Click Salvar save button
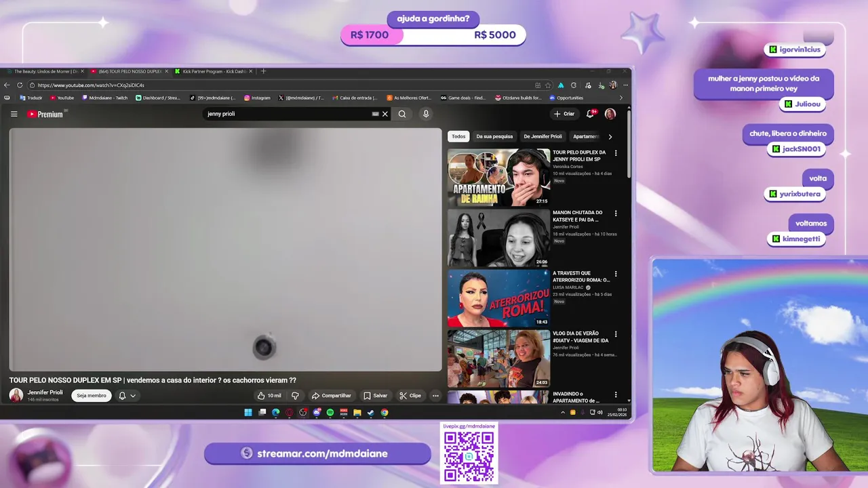The height and width of the screenshot is (488, 868). (375, 396)
